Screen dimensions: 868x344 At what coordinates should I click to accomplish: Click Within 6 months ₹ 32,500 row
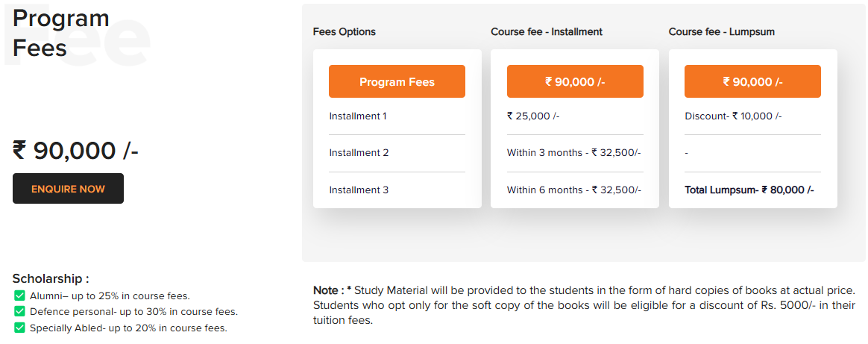(573, 190)
